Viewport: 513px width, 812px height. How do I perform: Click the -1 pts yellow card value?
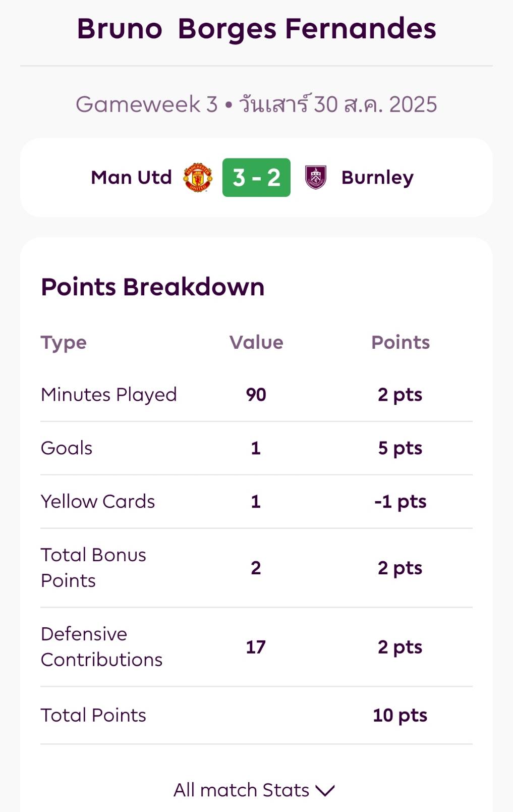coord(401,502)
